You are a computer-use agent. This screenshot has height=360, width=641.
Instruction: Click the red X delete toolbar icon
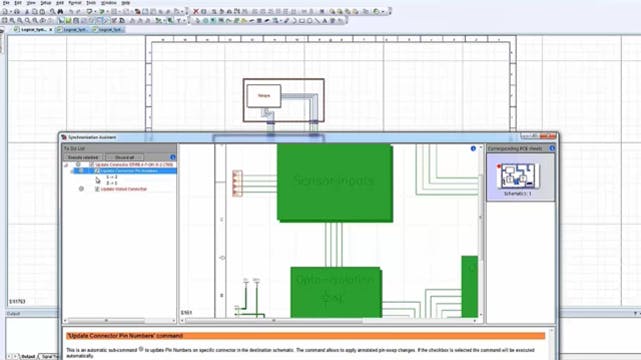196,11
